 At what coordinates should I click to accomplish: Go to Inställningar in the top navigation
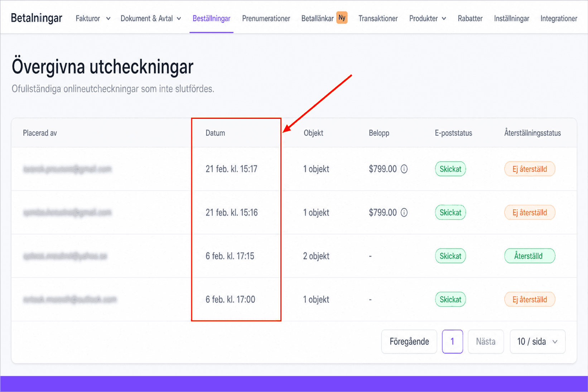511,19
